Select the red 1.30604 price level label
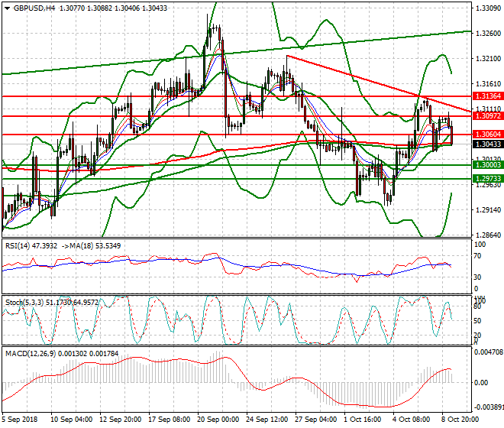The image size is (504, 428). [488, 135]
